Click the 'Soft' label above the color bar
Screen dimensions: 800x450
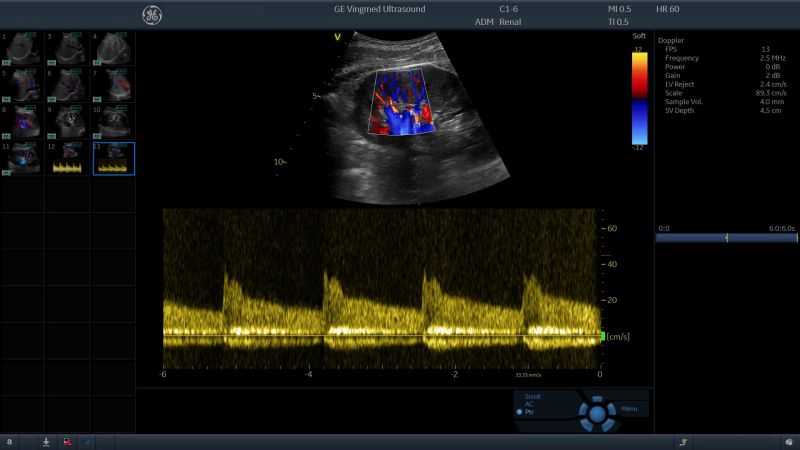click(x=639, y=36)
